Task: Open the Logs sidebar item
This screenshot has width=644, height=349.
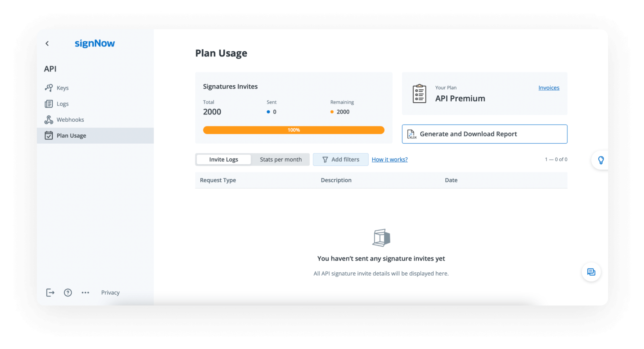Action: (x=62, y=104)
